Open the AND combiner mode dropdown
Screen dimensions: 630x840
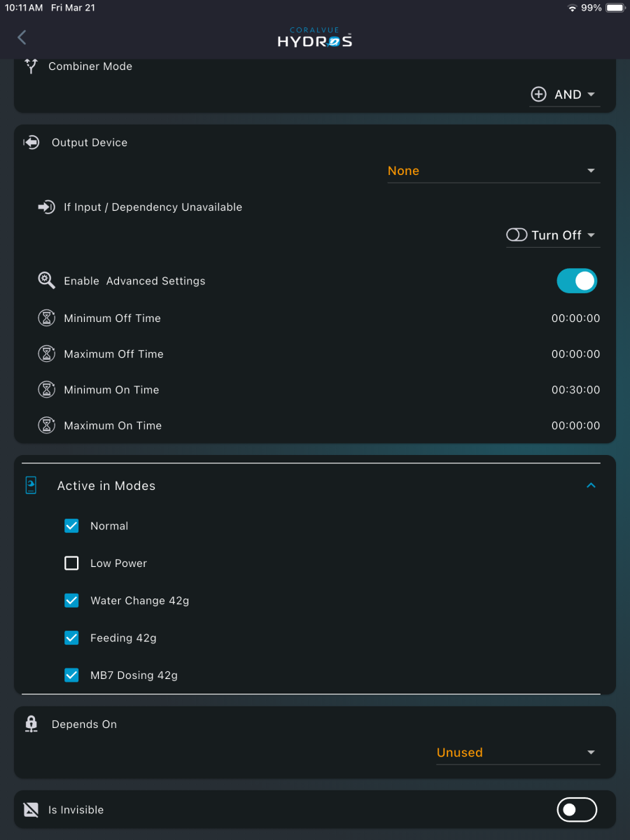click(x=564, y=94)
